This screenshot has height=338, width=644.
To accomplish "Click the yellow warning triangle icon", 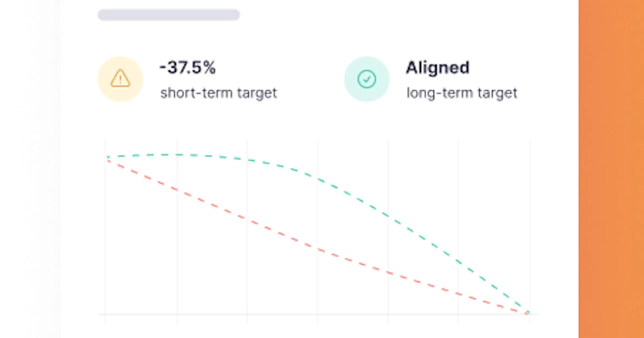I will (x=120, y=78).
